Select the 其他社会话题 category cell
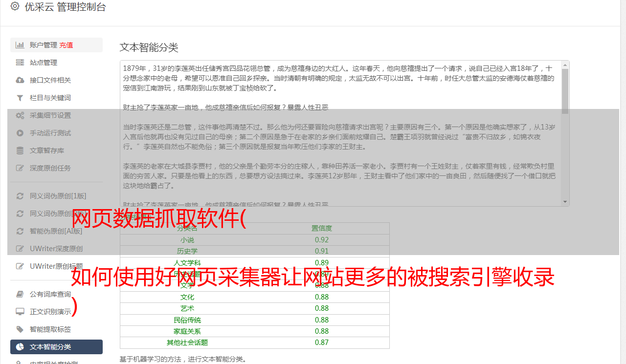626x364 pixels. coord(187,343)
